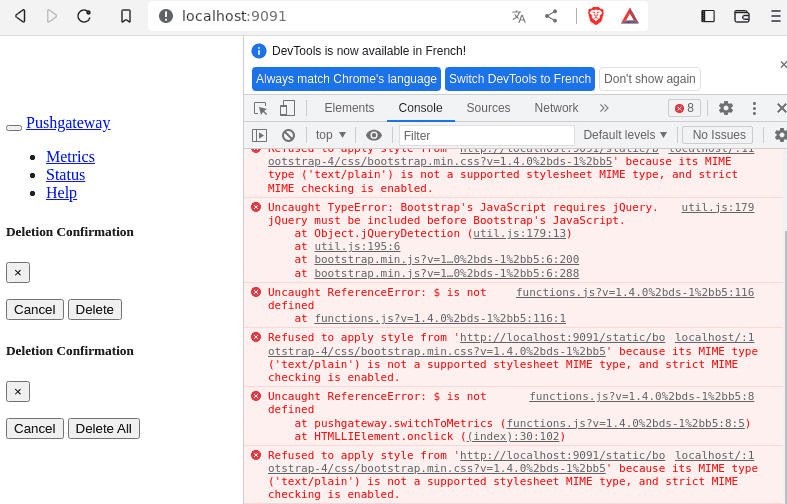Open the page translate icon
The image size is (787, 504).
pos(519,16)
